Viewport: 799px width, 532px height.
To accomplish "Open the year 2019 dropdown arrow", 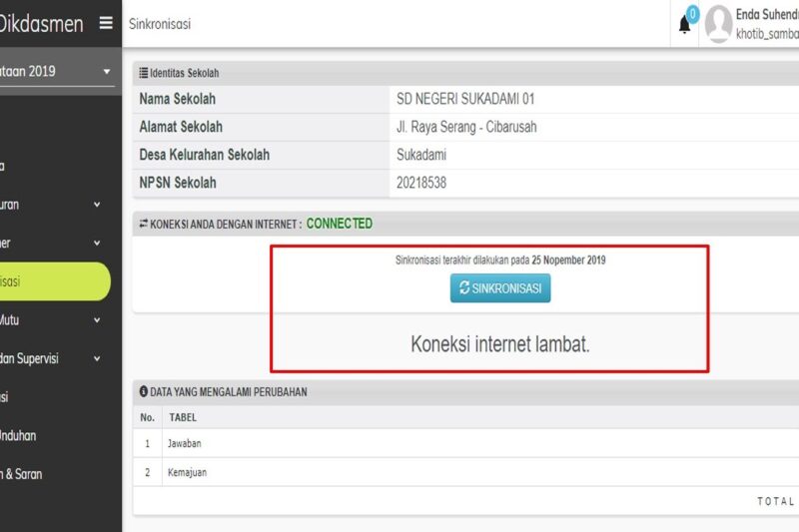I will tap(107, 72).
